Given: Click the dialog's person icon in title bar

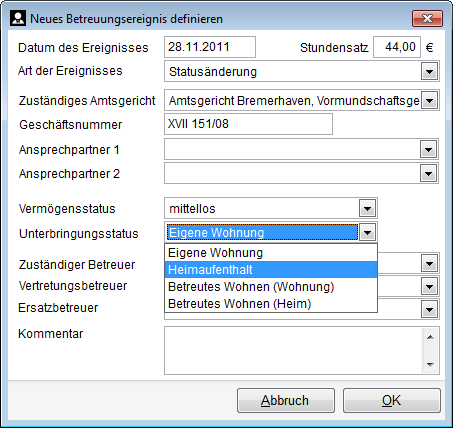Looking at the screenshot, I should [18, 18].
